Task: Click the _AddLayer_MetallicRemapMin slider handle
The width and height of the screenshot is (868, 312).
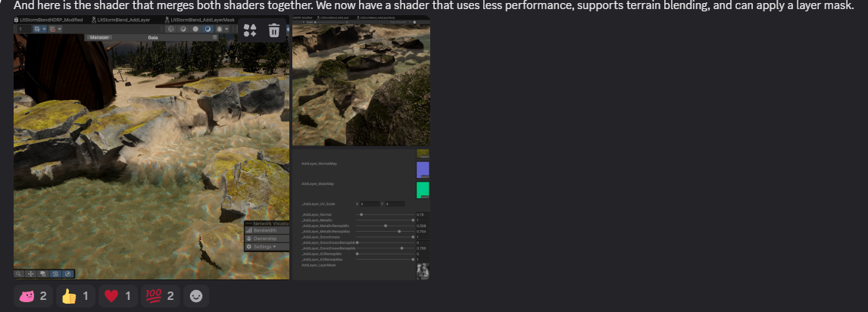Action: (386, 226)
